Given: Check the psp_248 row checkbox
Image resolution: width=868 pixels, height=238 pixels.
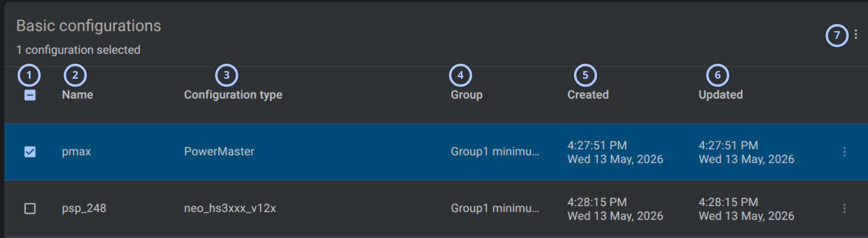Looking at the screenshot, I should [30, 209].
